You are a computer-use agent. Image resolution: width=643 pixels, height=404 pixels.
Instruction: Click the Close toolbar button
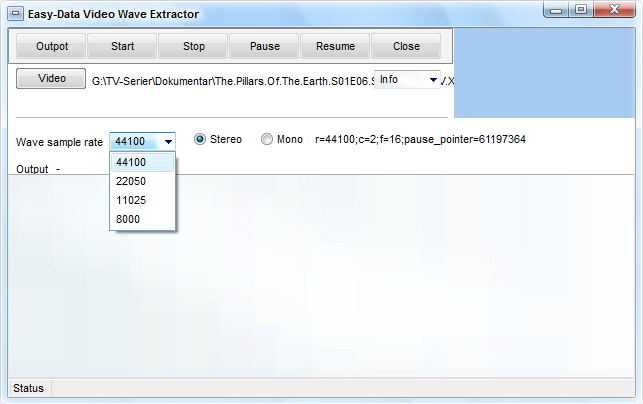[406, 46]
